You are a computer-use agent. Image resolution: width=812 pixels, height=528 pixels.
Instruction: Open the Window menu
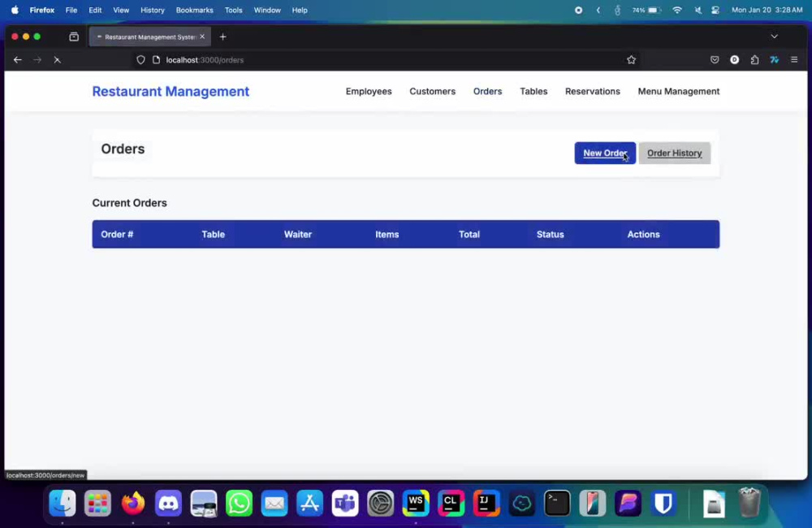coord(266,10)
